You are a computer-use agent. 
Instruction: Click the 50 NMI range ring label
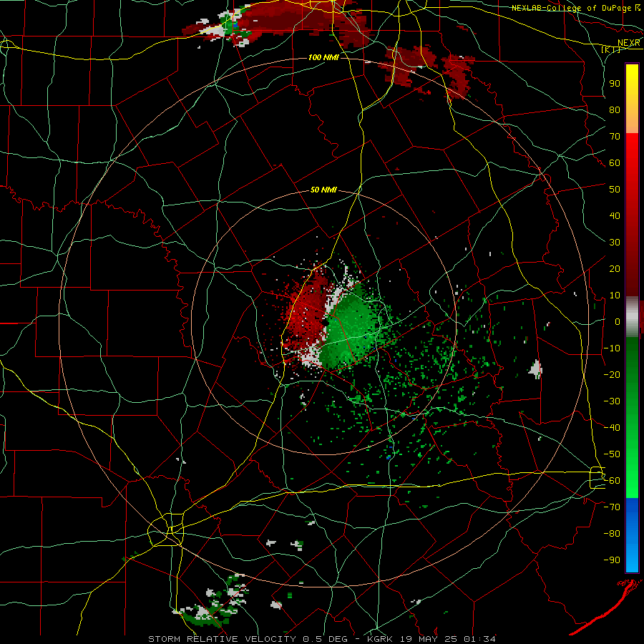323,190
